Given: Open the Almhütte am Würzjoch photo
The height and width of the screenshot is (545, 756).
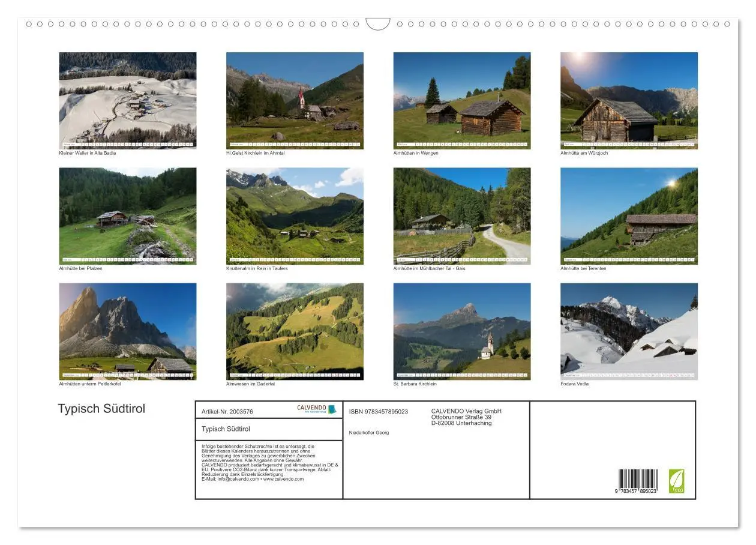Looking at the screenshot, I should click(x=629, y=100).
